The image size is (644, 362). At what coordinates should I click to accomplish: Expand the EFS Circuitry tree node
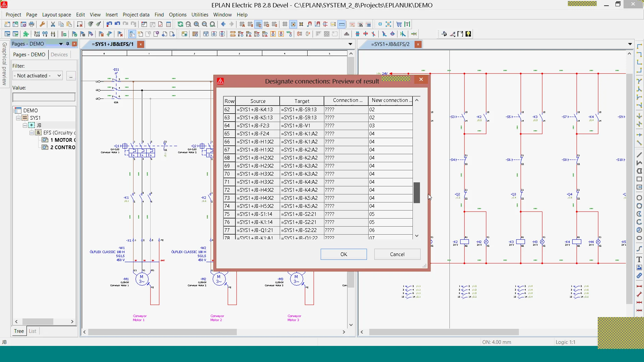(32, 133)
